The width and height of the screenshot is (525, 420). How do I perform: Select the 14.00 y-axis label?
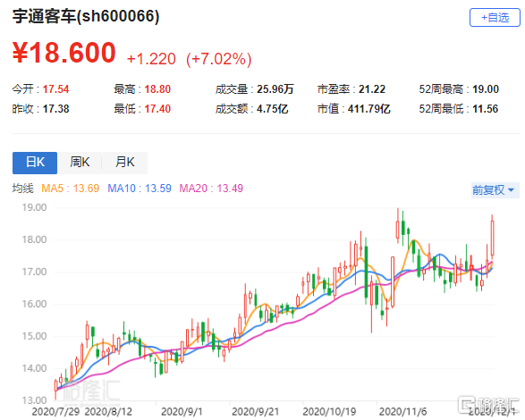click(x=34, y=368)
